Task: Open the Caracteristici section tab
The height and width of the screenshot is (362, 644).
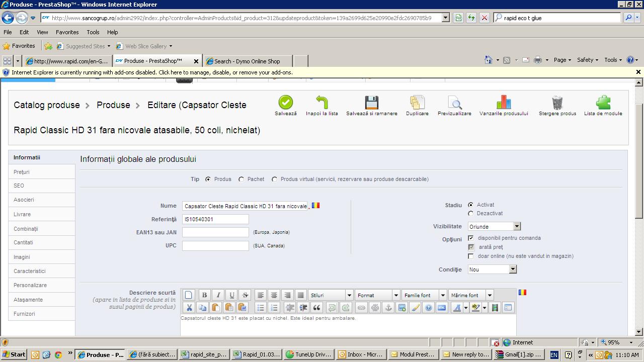Action: coord(42,271)
